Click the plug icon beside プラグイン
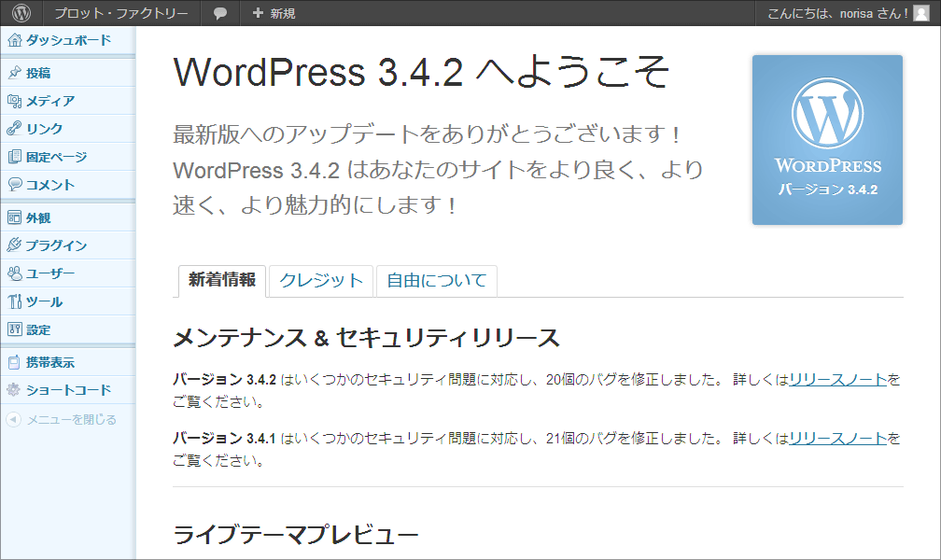 pyautogui.click(x=14, y=245)
